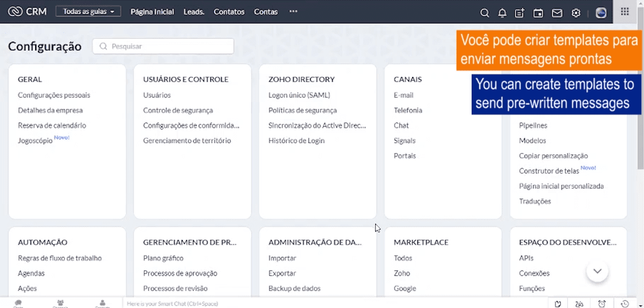Click the global search magnifier icon

pos(485,13)
